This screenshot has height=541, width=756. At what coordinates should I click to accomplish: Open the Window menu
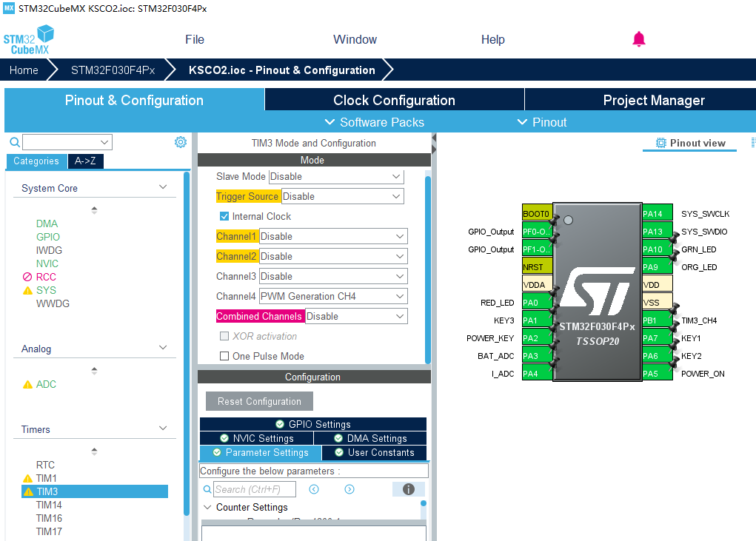tap(355, 39)
